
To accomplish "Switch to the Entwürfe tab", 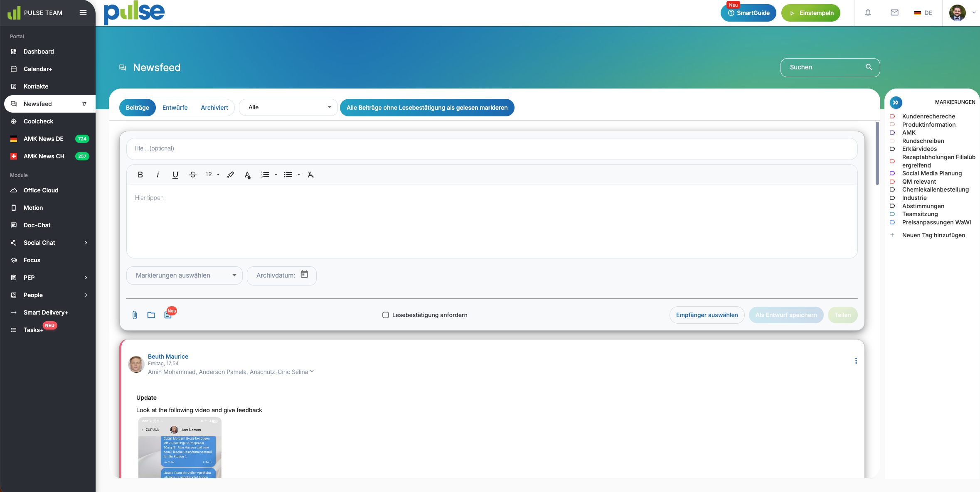I will point(175,108).
